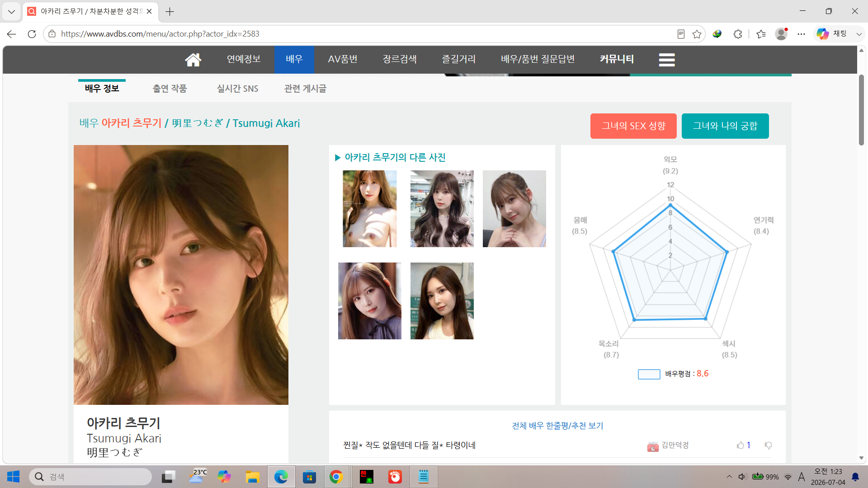Click the page vertical scrollbar thumb
The width and height of the screenshot is (868, 488).
point(861,110)
